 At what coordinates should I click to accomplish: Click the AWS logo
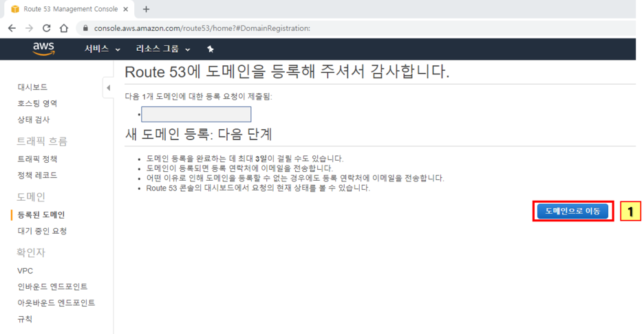tap(43, 49)
